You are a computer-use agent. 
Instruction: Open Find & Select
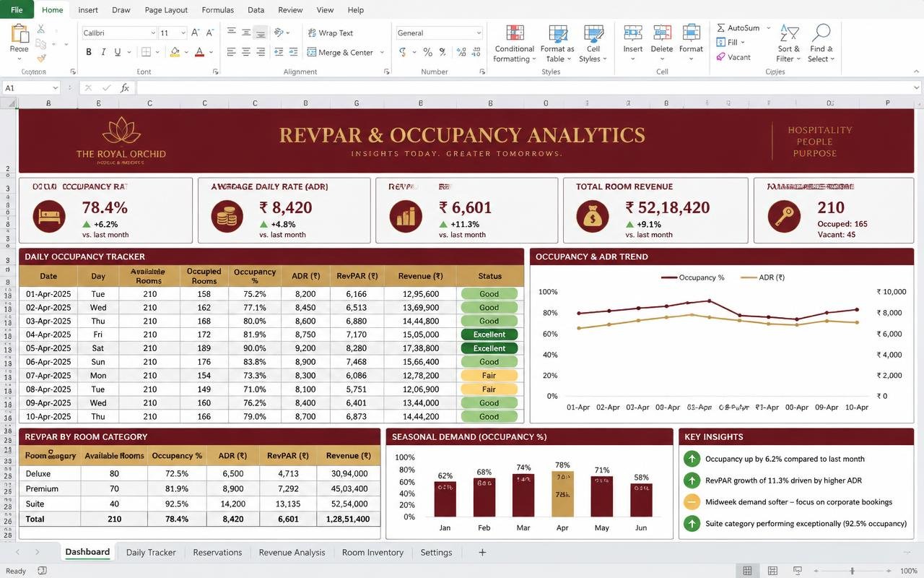pos(820,43)
